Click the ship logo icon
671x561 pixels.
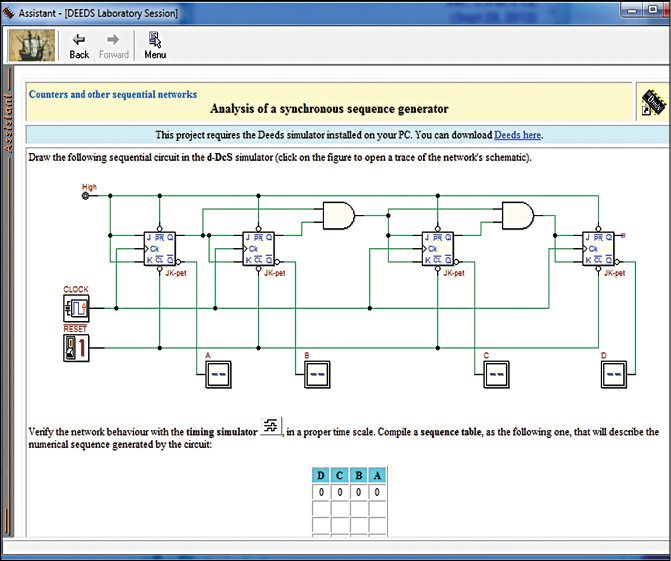tap(32, 45)
